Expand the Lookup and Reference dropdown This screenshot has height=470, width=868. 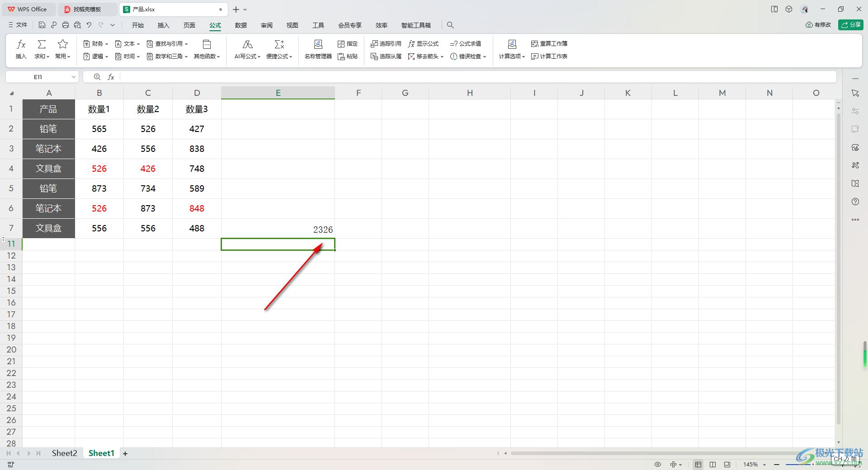click(x=167, y=44)
